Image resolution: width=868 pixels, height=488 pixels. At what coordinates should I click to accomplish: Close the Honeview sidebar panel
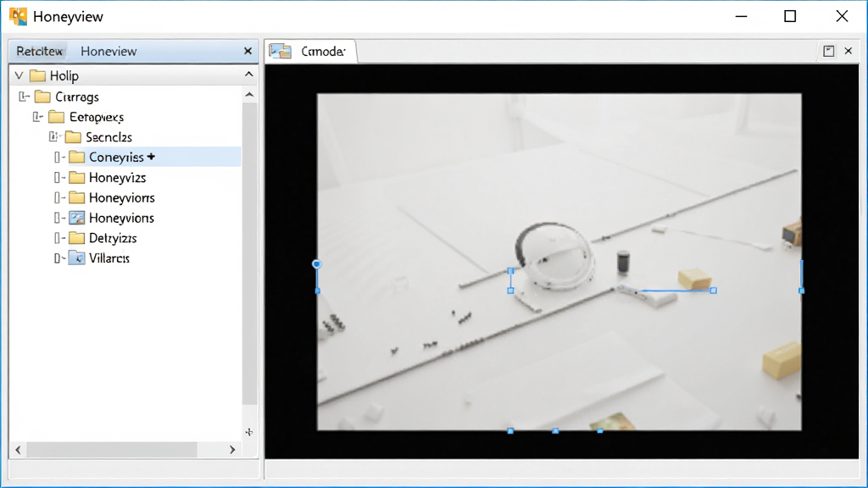[x=248, y=51]
